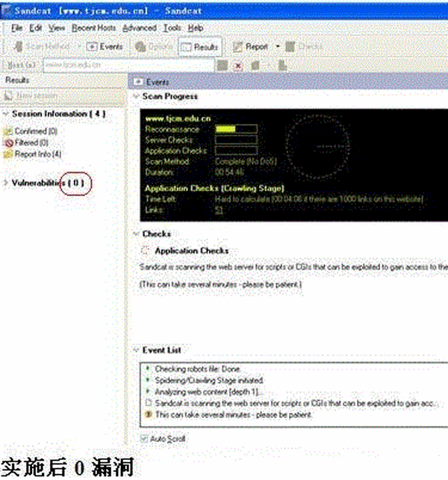This screenshot has height=480, width=448.
Task: Open the Help menu
Action: (x=196, y=28)
